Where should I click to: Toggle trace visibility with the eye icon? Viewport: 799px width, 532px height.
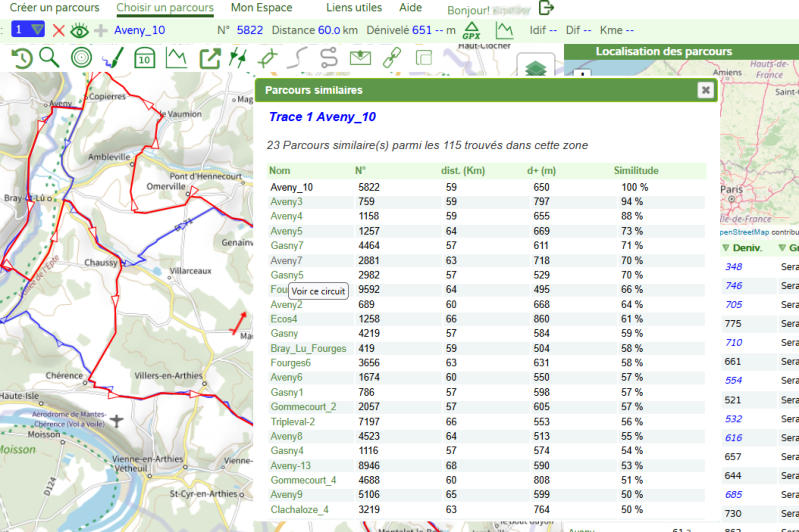[x=79, y=30]
